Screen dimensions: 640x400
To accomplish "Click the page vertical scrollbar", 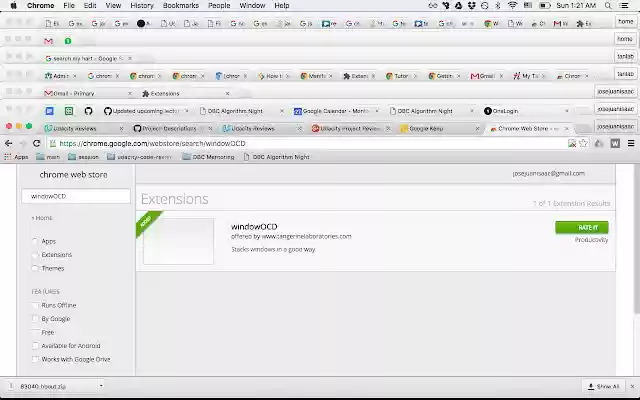I will click(x=636, y=239).
